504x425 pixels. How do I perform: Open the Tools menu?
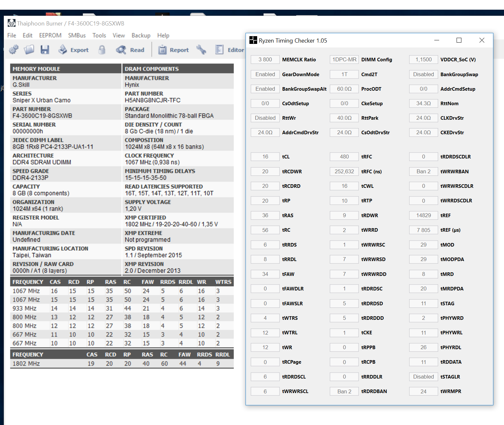99,35
